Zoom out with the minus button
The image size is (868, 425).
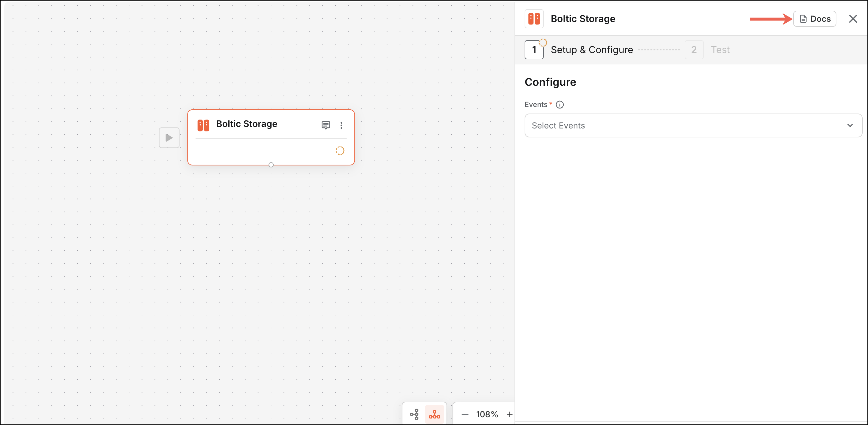pyautogui.click(x=465, y=414)
